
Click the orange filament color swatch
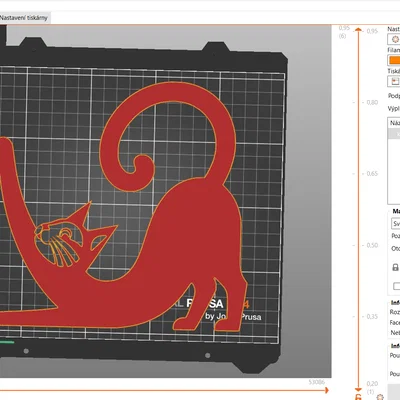395,60
